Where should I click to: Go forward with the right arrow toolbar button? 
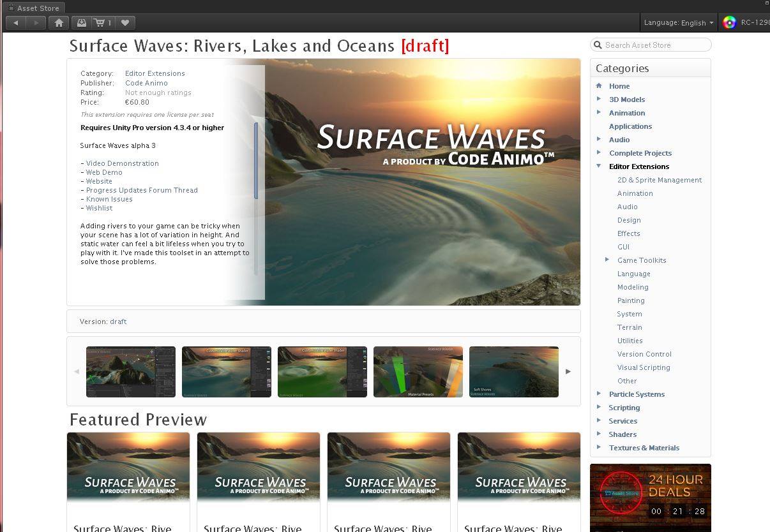[x=36, y=22]
